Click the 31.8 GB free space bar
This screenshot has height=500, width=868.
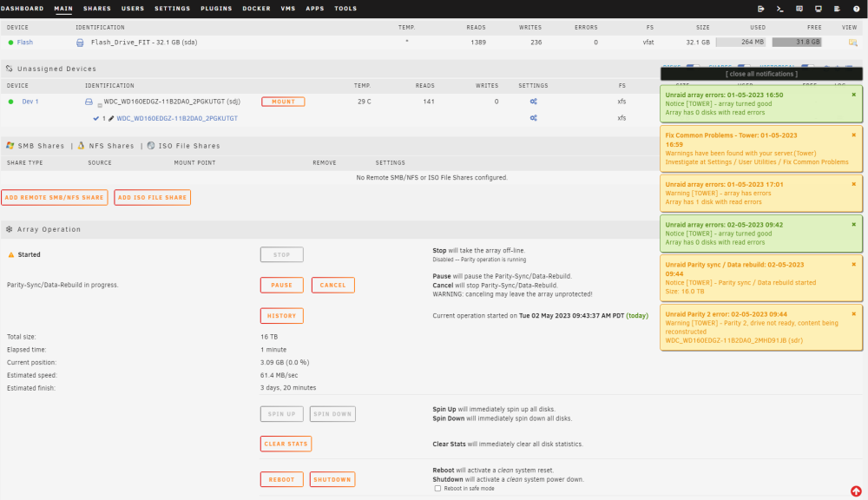click(797, 42)
